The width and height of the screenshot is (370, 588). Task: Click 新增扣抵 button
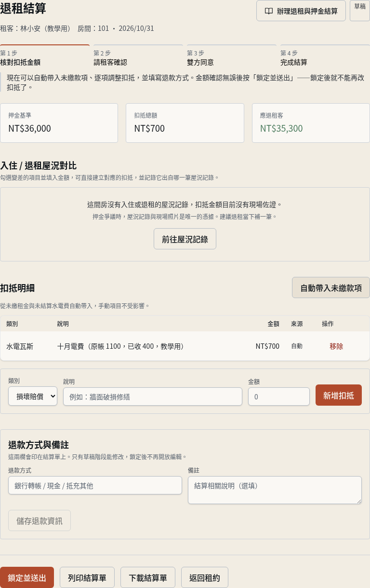[339, 395]
